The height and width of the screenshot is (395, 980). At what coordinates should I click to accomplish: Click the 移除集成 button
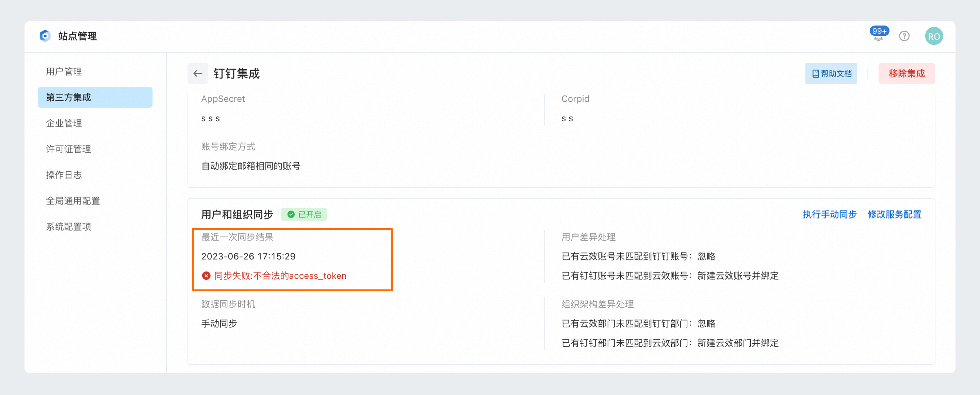pos(906,73)
